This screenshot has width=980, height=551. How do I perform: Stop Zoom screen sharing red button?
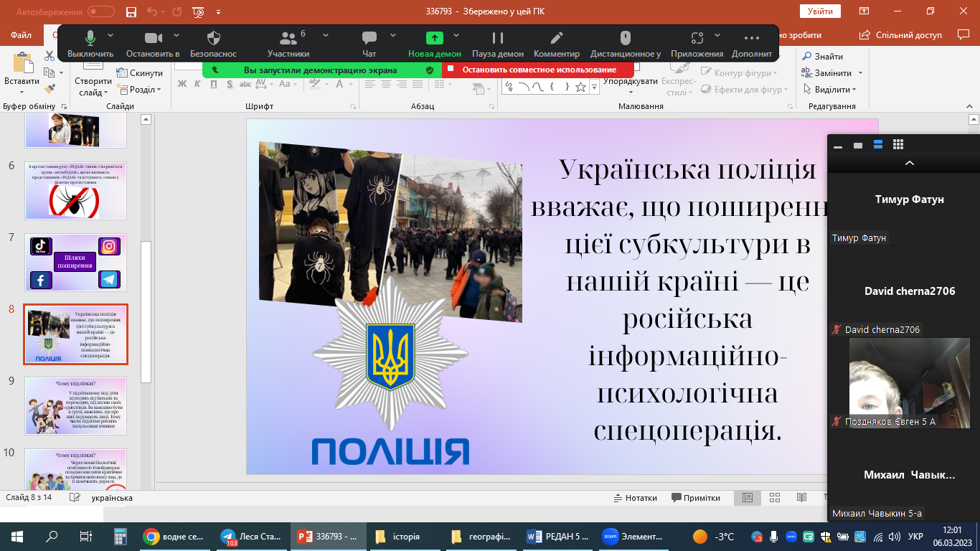(539, 70)
